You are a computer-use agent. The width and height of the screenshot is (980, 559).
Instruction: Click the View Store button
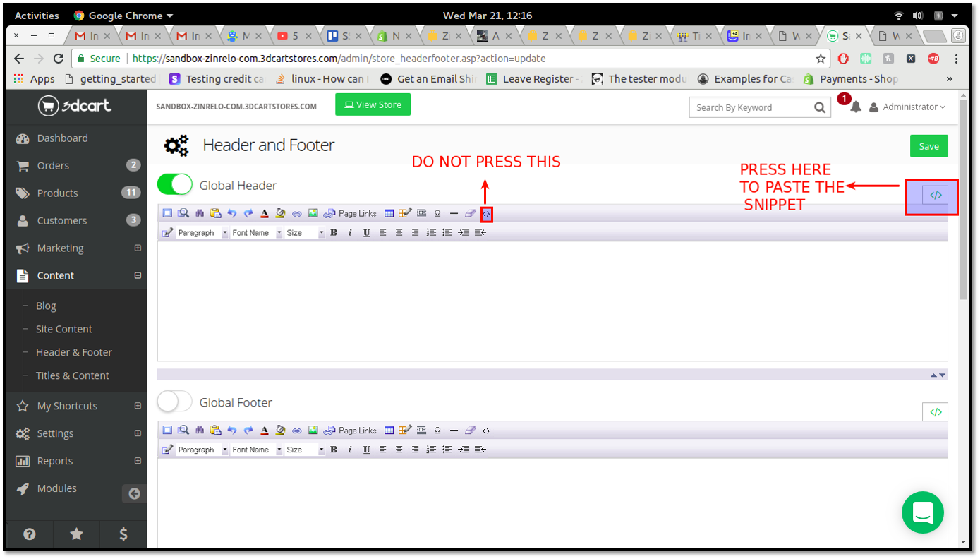[373, 104]
